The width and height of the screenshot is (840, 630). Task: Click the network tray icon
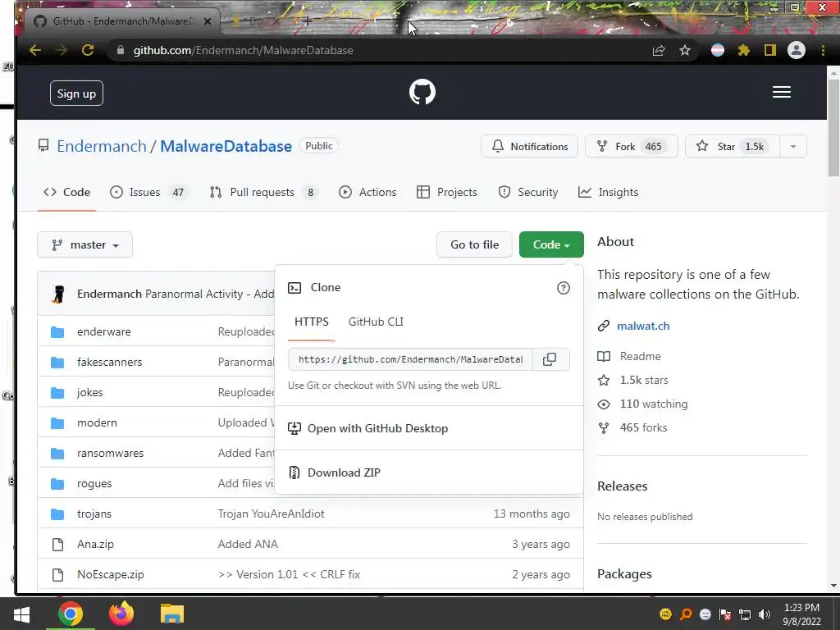click(x=745, y=614)
